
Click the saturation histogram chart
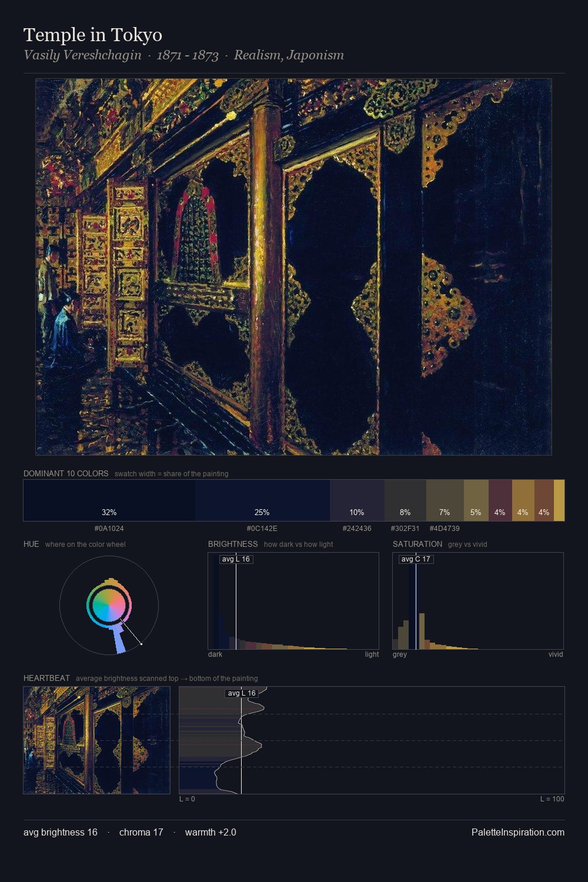(478, 601)
